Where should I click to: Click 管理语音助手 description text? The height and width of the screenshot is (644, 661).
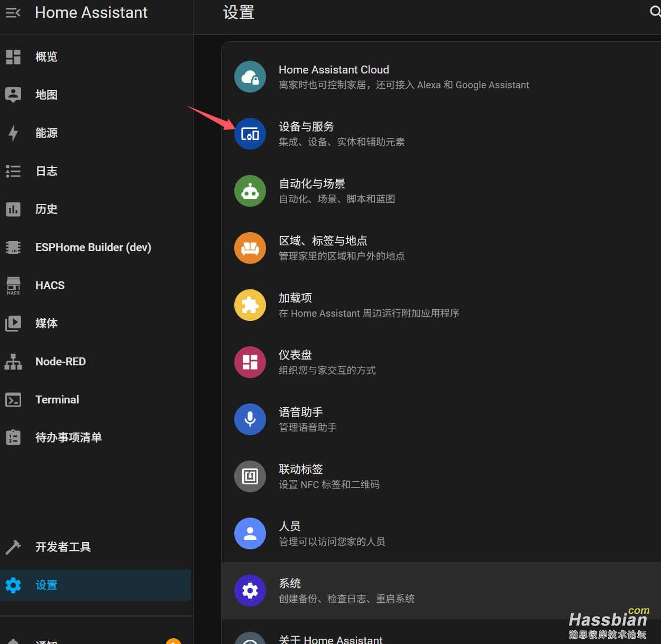click(308, 427)
